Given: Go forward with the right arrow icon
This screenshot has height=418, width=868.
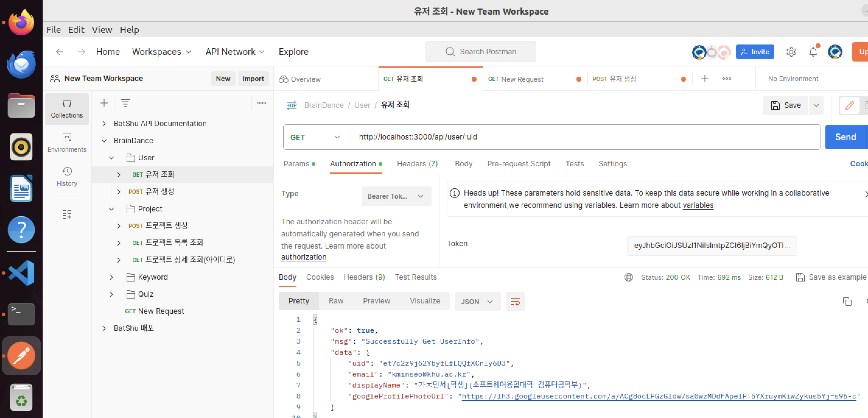Looking at the screenshot, I should click(81, 51).
